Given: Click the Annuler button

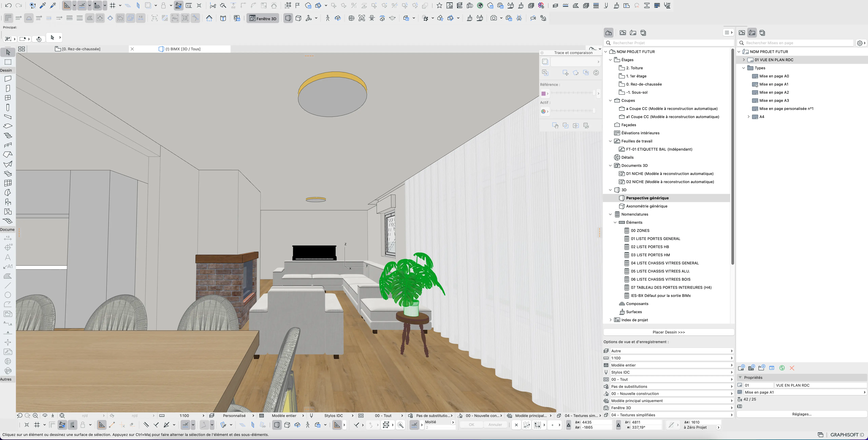Looking at the screenshot, I should click(495, 425).
